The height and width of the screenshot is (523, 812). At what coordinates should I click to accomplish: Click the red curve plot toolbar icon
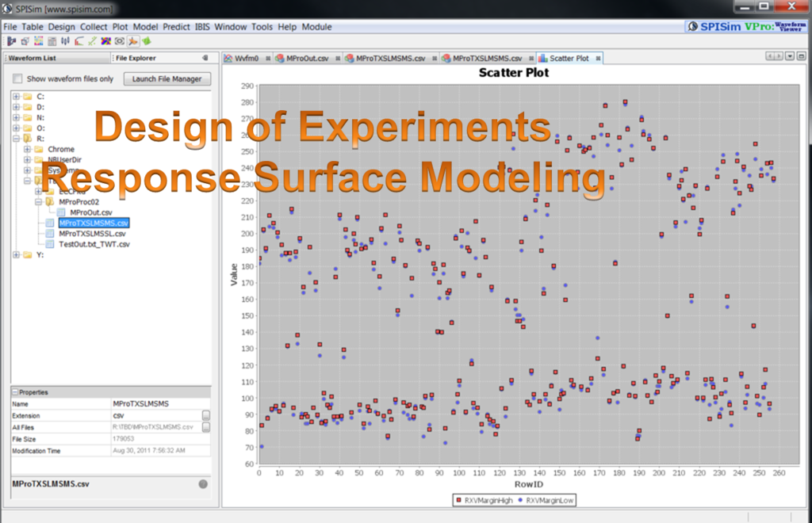79,40
